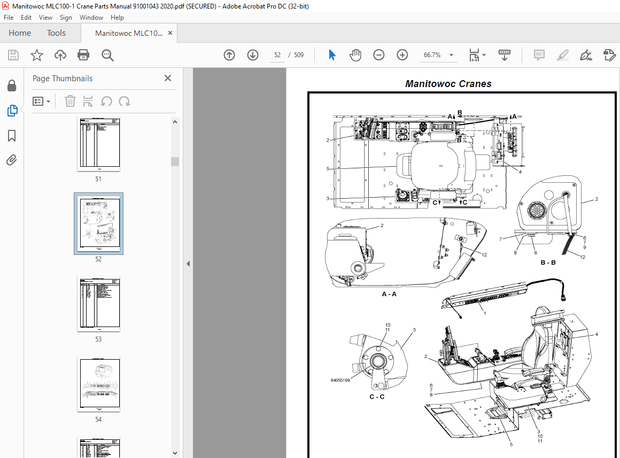Select the Manitowoc MLC10... document tab
Screen dimensions: 620x458
[129, 33]
